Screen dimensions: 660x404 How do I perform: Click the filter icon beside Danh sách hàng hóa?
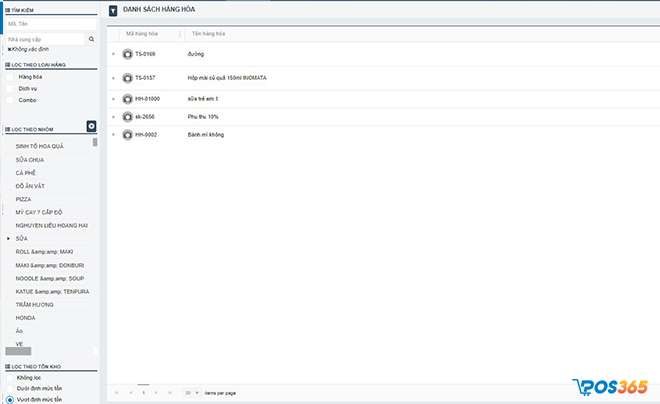[113, 11]
